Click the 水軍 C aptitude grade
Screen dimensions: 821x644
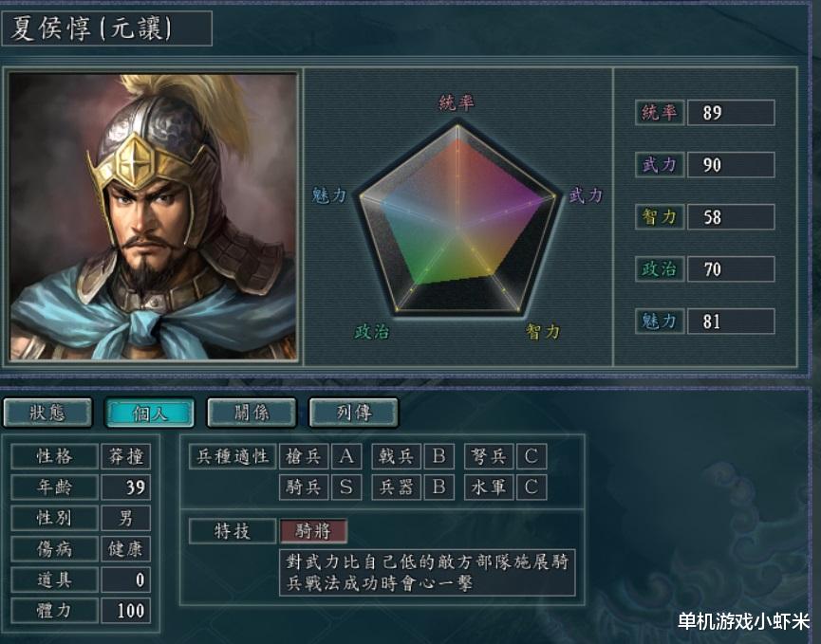tap(532, 488)
